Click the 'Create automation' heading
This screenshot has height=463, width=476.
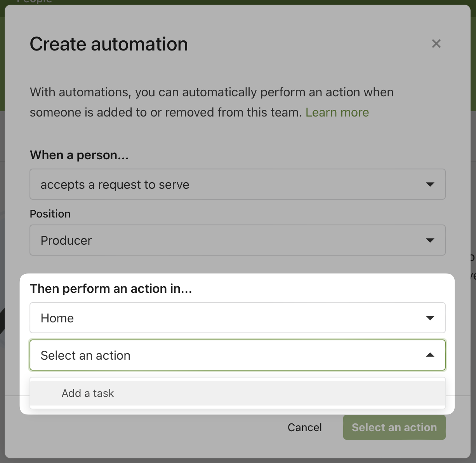click(x=109, y=44)
